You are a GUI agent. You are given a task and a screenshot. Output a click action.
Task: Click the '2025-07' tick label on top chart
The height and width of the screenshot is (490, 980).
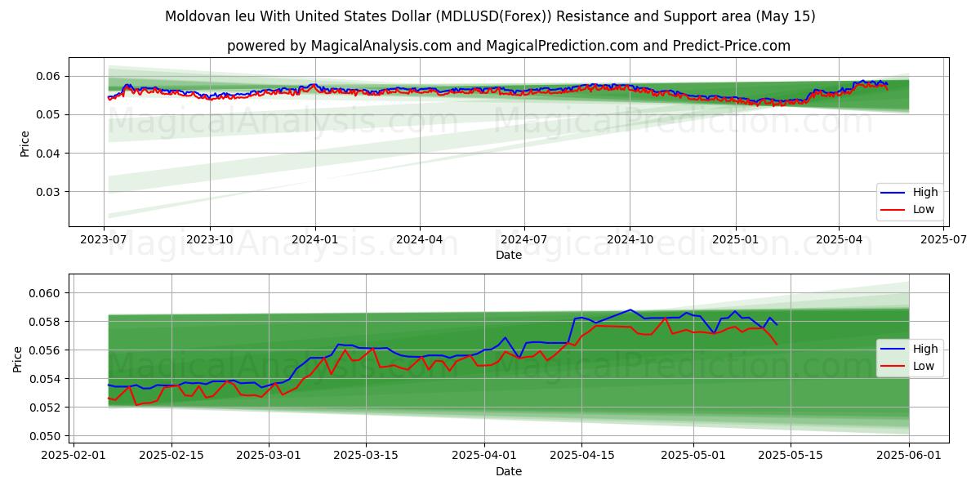942,241
